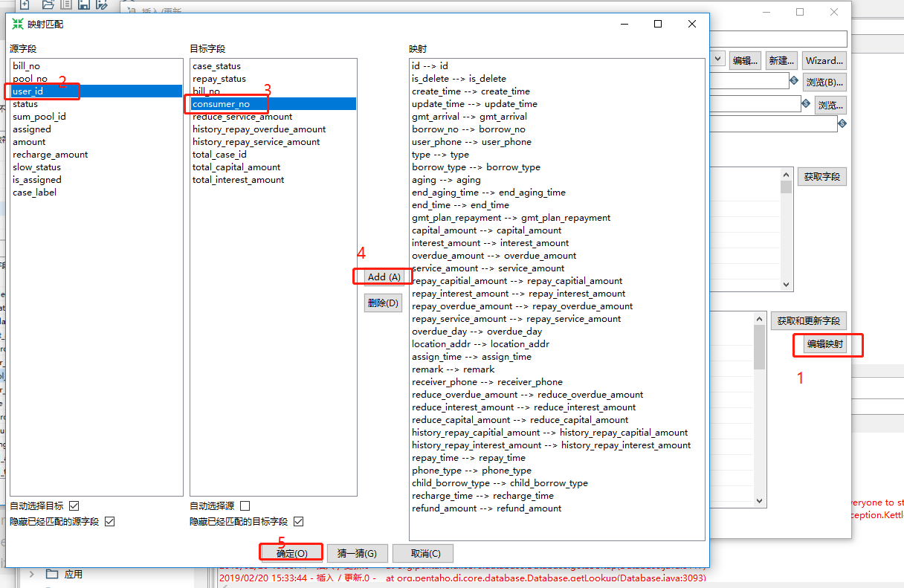Select bill_no in 源字段 list
This screenshot has width=904, height=588.
[97, 66]
